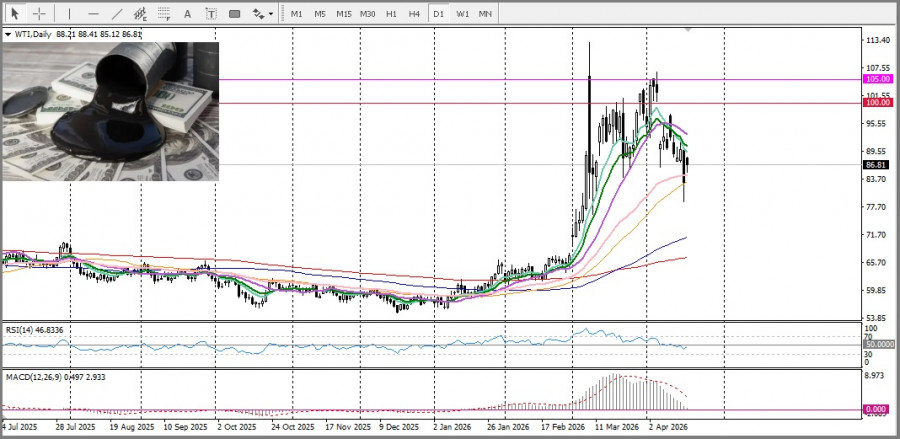Click the text label tool icon

click(x=211, y=14)
